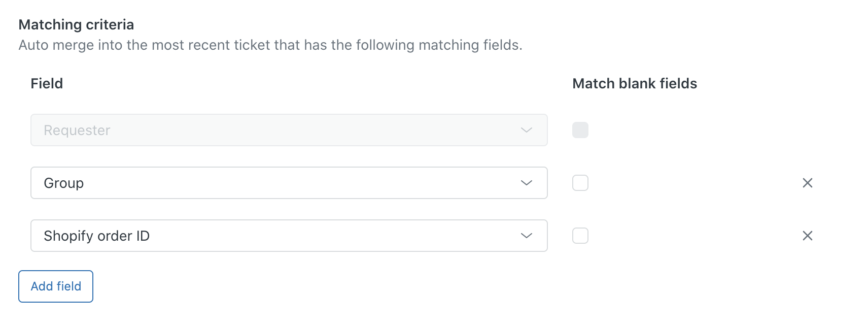The width and height of the screenshot is (868, 325).
Task: Click the Matching criteria heading
Action: coord(76,24)
